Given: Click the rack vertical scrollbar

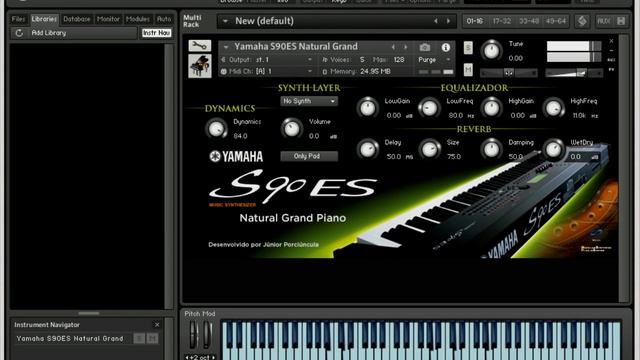Looking at the screenshot, I should click(623, 168).
